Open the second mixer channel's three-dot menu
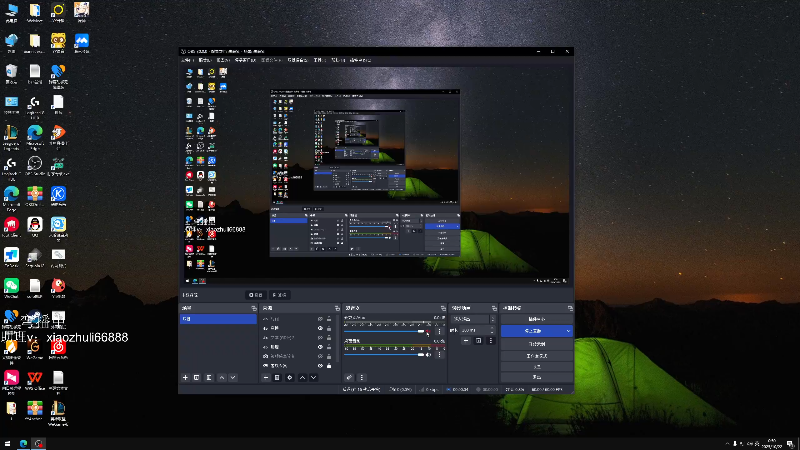Image resolution: width=800 pixels, height=450 pixels. [439, 355]
